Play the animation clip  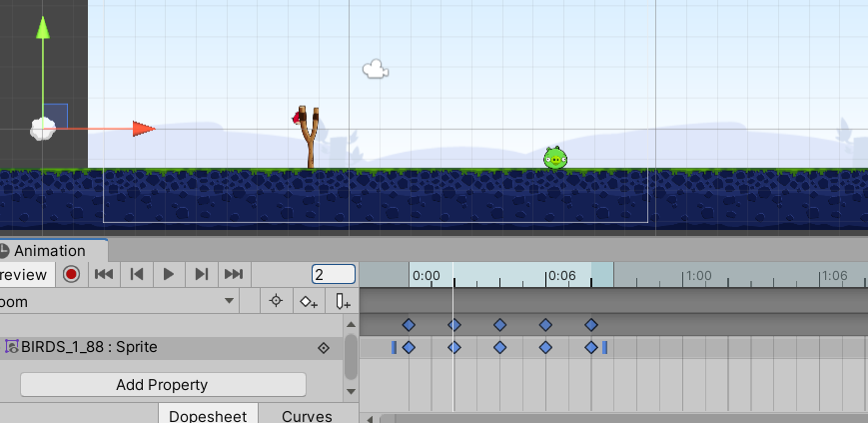pyautogui.click(x=169, y=274)
